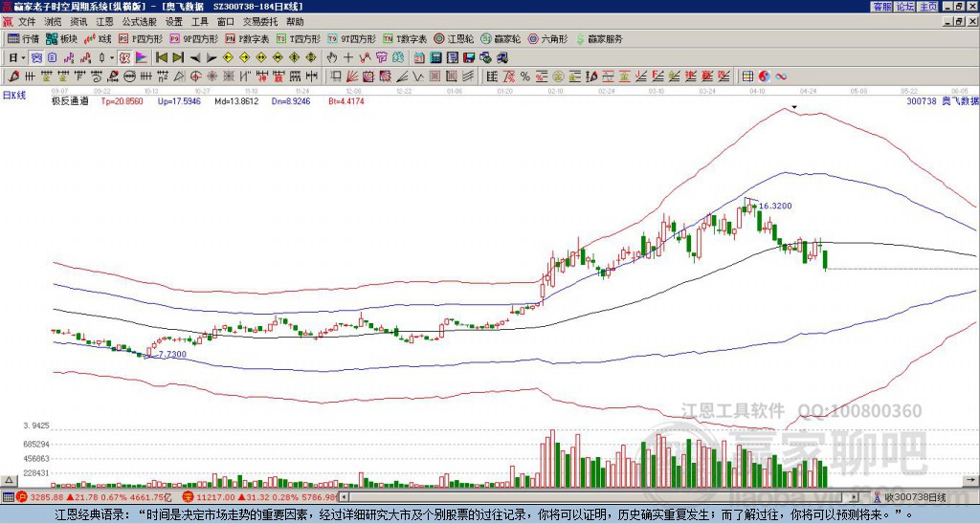980x524 pixels.
Task: Click the black left-arrow step icon
Action: click(x=195, y=58)
